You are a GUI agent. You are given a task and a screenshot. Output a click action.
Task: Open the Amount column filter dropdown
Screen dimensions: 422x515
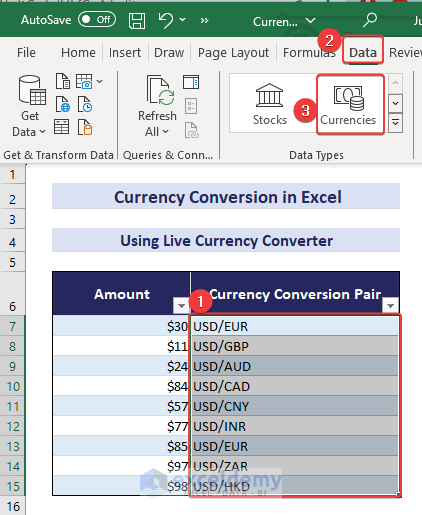[x=181, y=305]
